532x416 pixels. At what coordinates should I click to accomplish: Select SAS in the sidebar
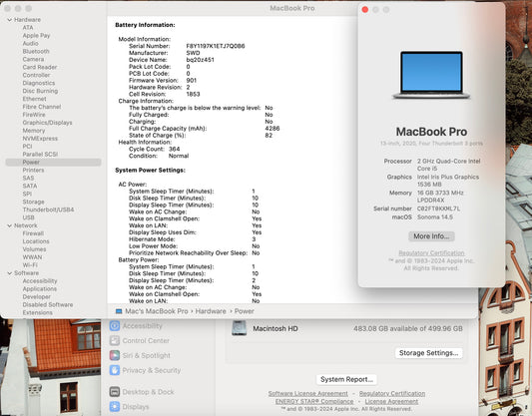(28, 178)
